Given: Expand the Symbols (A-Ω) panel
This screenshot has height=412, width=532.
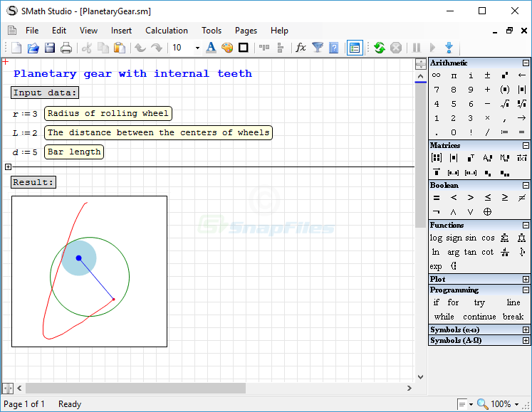Looking at the screenshot, I should 526,340.
